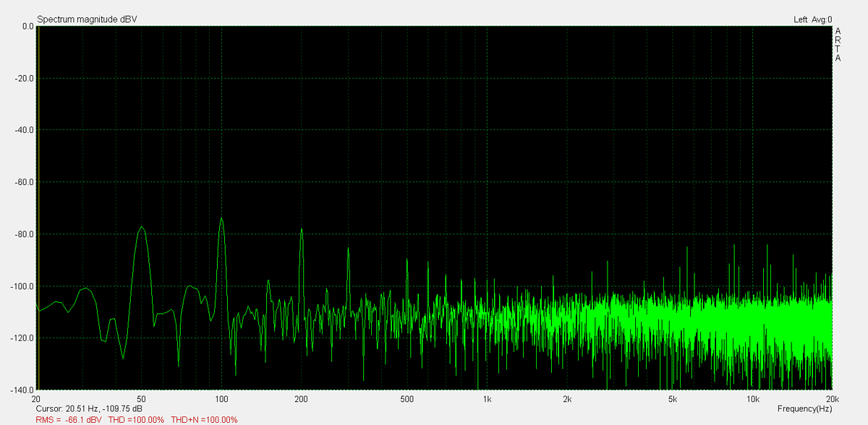The image size is (868, 425).
Task: Click the 0.0 dB axis label
Action: click(27, 26)
